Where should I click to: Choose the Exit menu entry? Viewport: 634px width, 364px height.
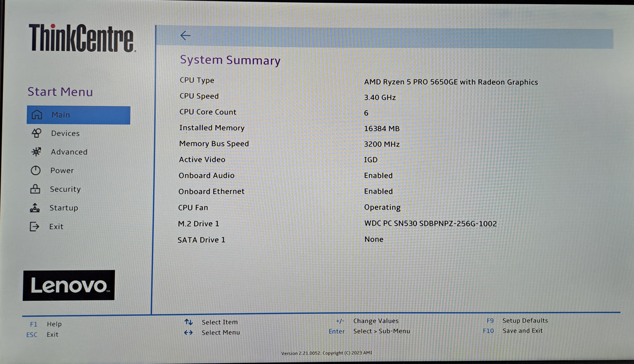click(x=56, y=227)
